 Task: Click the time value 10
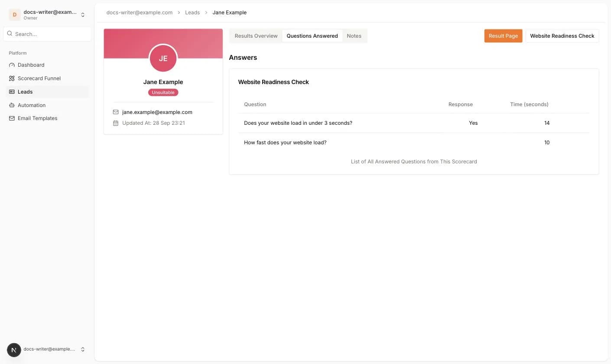(x=547, y=143)
